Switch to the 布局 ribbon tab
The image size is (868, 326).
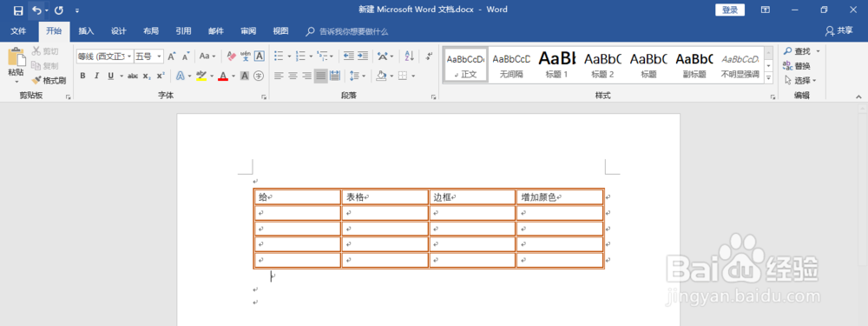(x=150, y=31)
